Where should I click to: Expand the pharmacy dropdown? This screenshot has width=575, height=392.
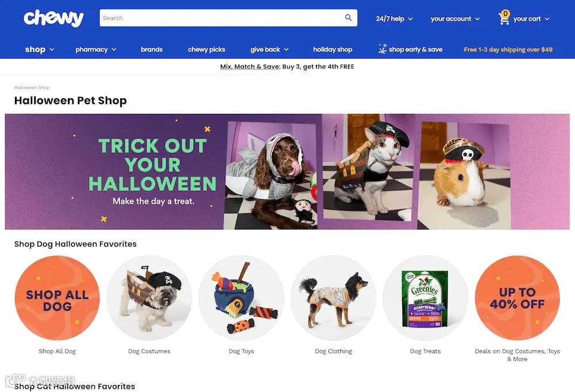click(x=96, y=49)
